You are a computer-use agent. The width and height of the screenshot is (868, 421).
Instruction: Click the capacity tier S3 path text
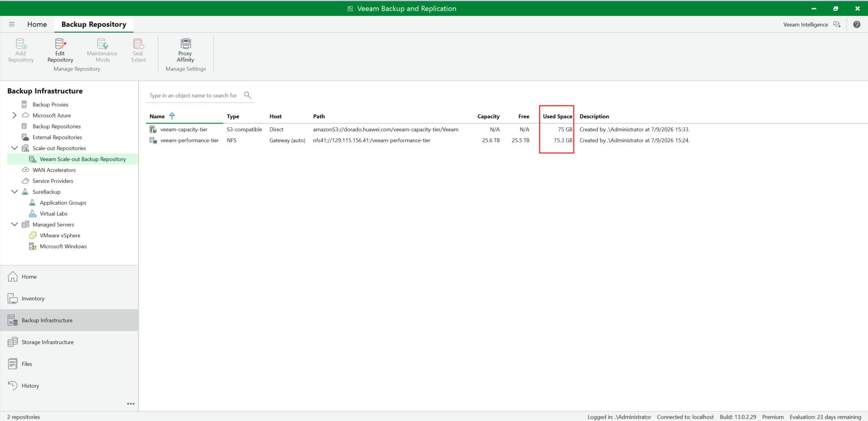[x=386, y=130]
